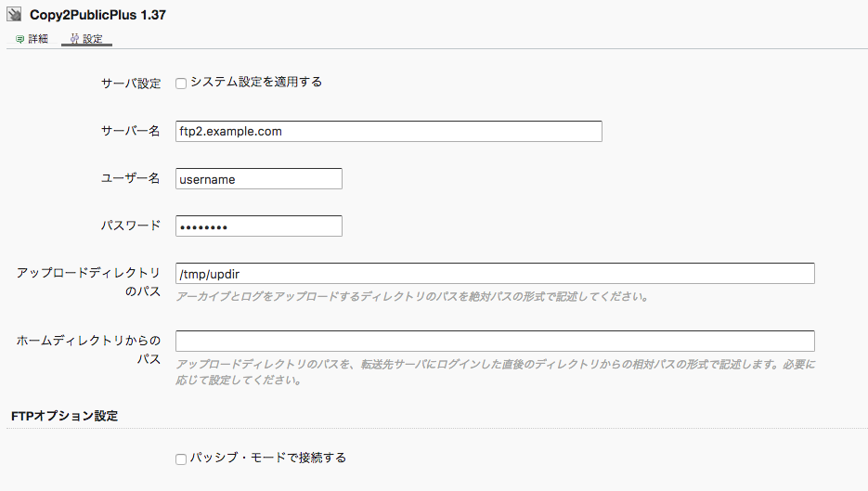Click the システム設定を適用する label text
The image size is (868, 491).
[x=255, y=82]
